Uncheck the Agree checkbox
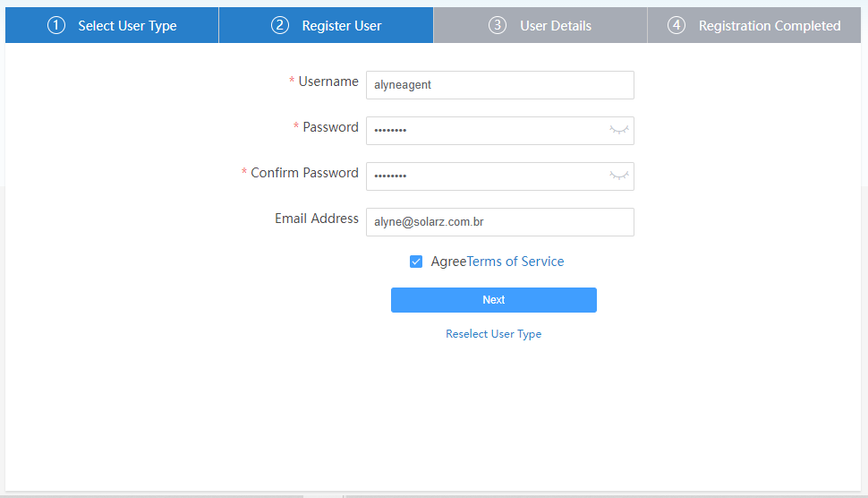868x498 pixels. pos(416,262)
